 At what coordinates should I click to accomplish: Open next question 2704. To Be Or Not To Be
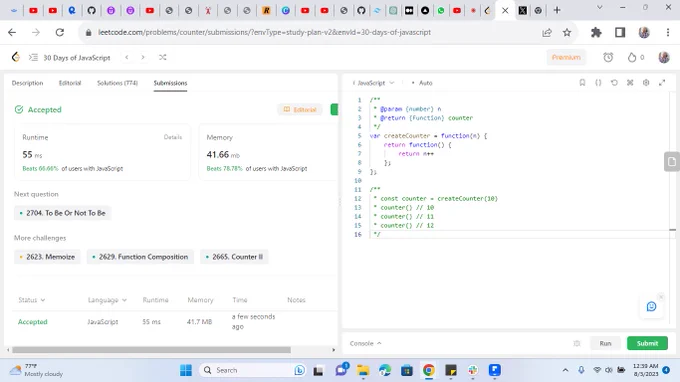pyautogui.click(x=62, y=213)
